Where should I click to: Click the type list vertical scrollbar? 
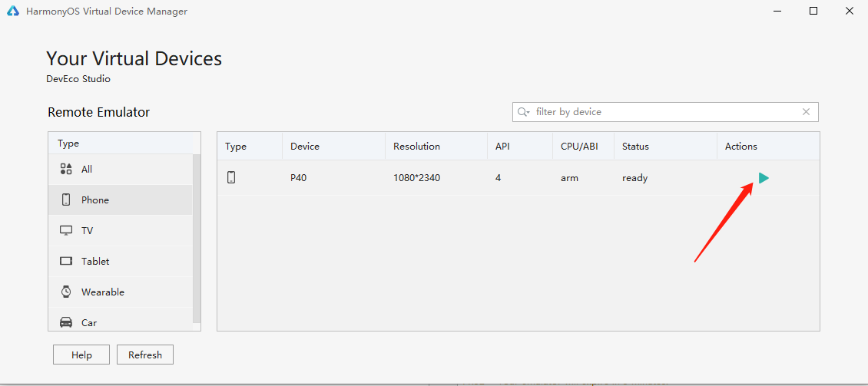click(197, 238)
